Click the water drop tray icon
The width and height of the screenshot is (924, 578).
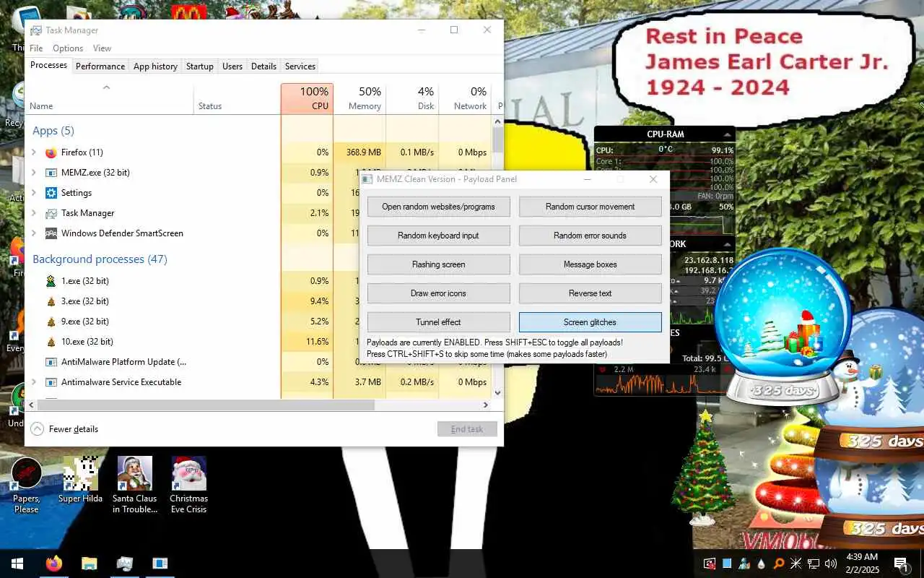pos(762,564)
